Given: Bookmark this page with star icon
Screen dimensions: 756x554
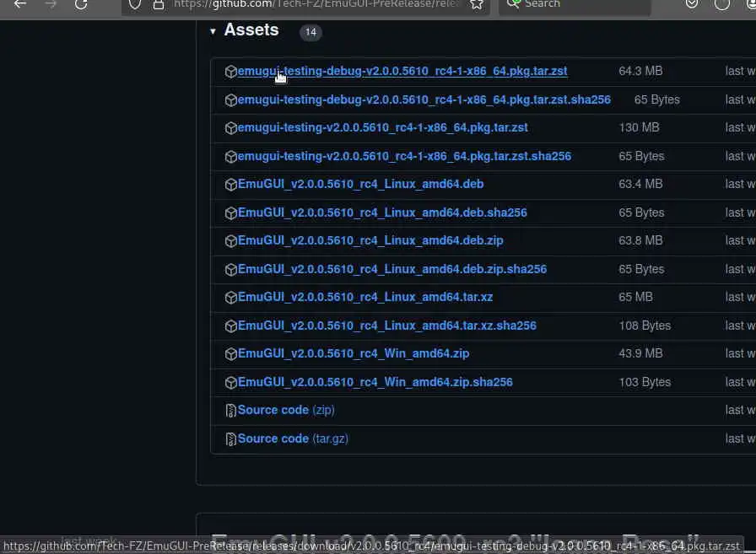Looking at the screenshot, I should coord(477,4).
